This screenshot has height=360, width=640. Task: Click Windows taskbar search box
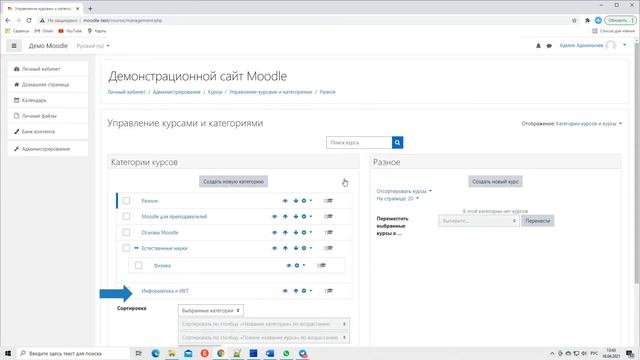(x=73, y=353)
